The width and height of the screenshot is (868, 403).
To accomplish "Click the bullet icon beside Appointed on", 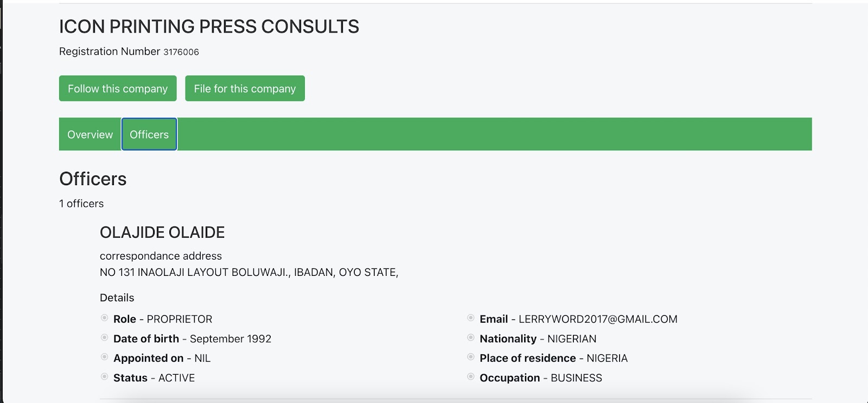I will pos(105,357).
